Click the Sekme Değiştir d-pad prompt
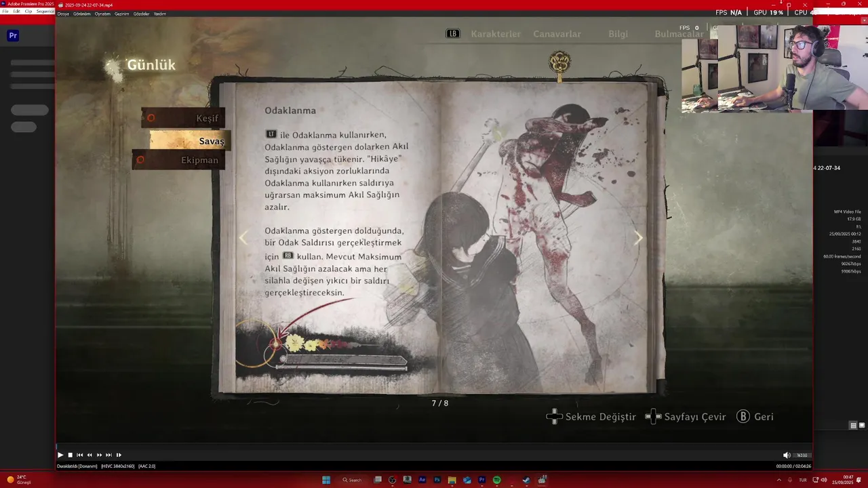This screenshot has height=488, width=868. point(591,417)
